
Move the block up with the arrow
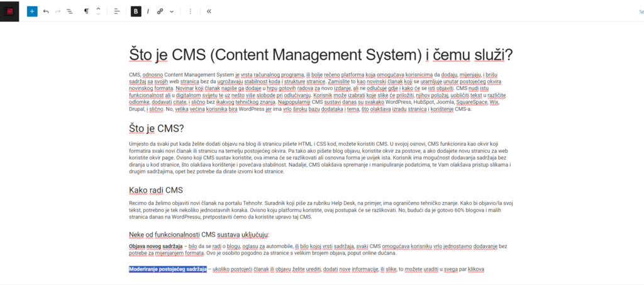tap(98, 8)
